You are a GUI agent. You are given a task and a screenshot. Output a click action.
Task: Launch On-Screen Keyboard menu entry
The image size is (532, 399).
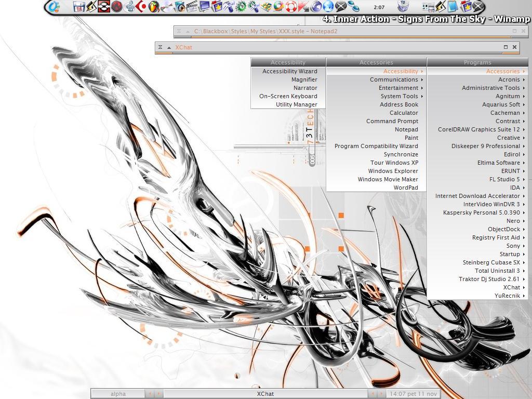click(x=288, y=96)
